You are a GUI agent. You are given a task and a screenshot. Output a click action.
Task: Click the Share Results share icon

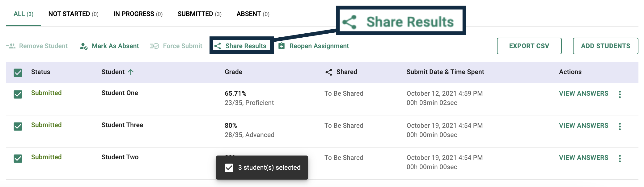218,46
